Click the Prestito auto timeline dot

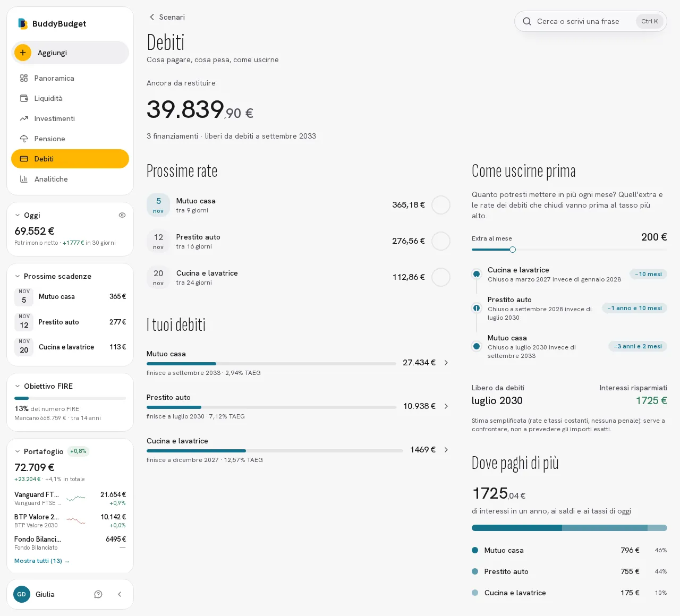[477, 308]
